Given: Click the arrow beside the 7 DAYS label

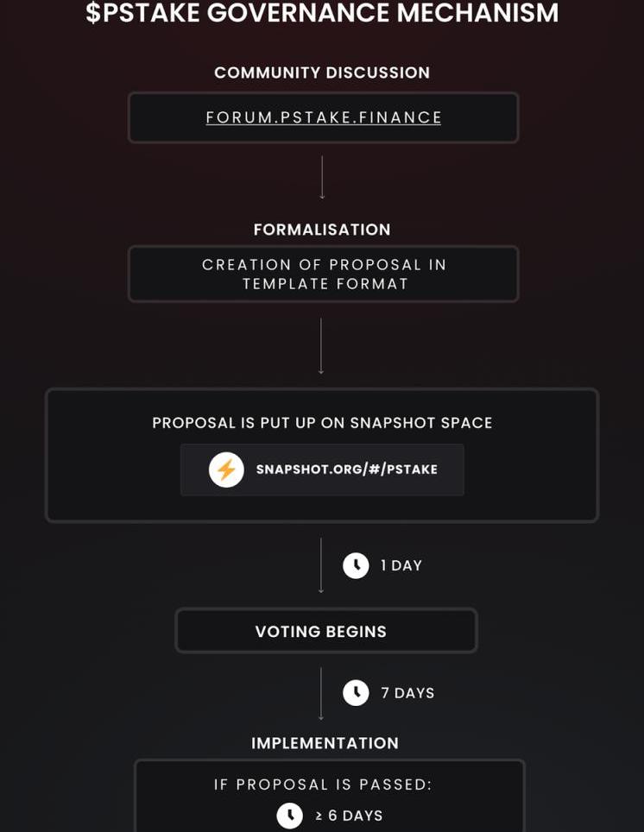Looking at the screenshot, I should click(x=321, y=693).
